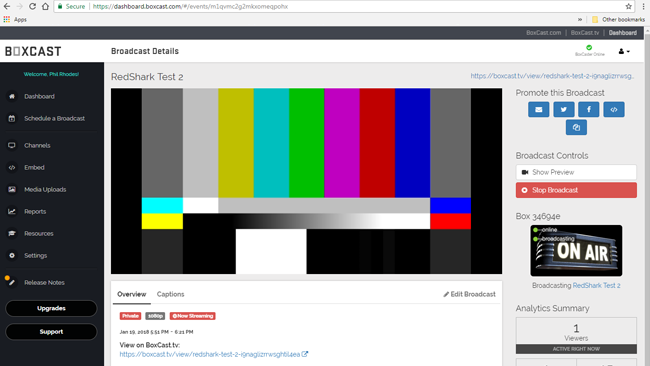
Task: Open the embed code share button
Action: (614, 109)
